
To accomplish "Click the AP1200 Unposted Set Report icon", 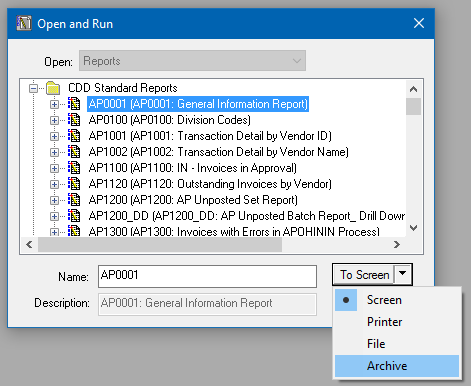I will click(74, 200).
